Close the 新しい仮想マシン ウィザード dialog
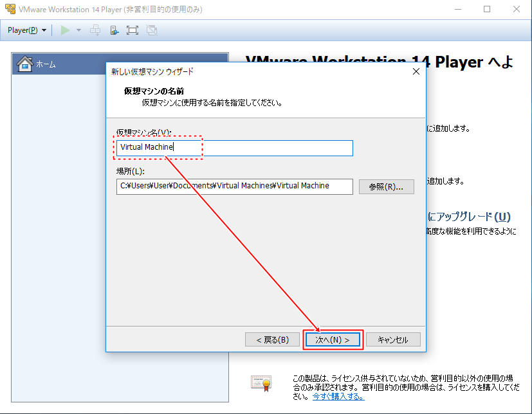The width and height of the screenshot is (532, 414). pos(416,71)
